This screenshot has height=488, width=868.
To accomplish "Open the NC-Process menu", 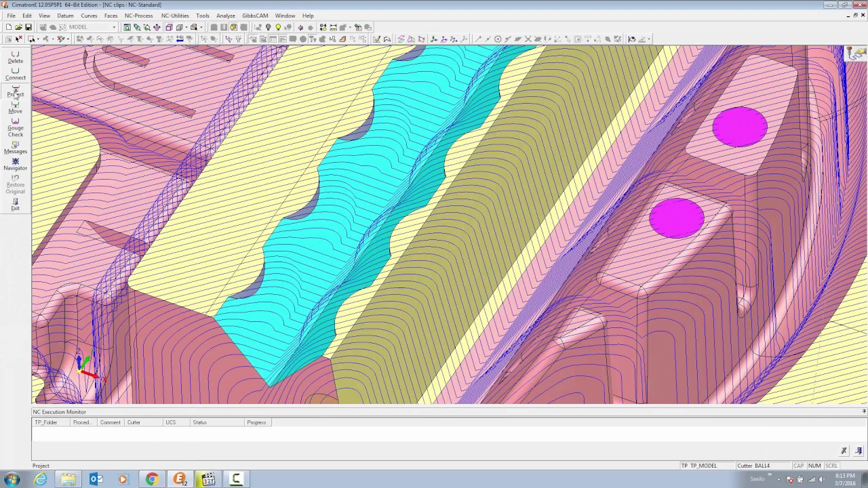I will pos(138,16).
